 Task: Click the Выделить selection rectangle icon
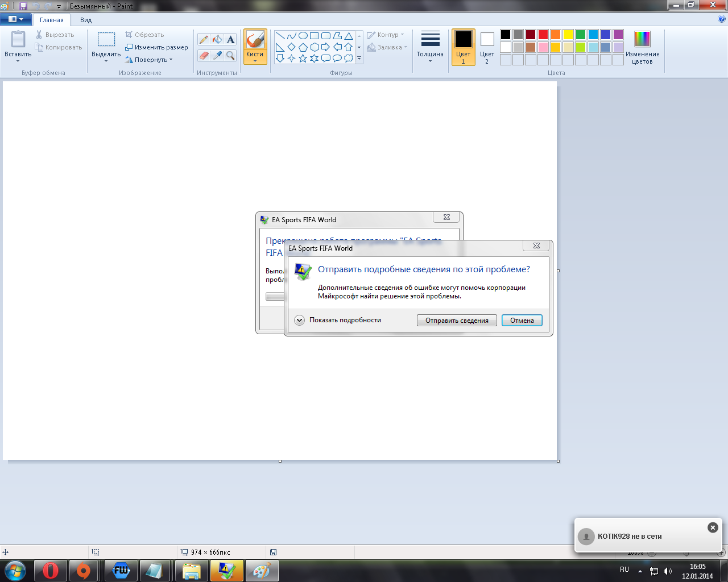[x=106, y=39]
